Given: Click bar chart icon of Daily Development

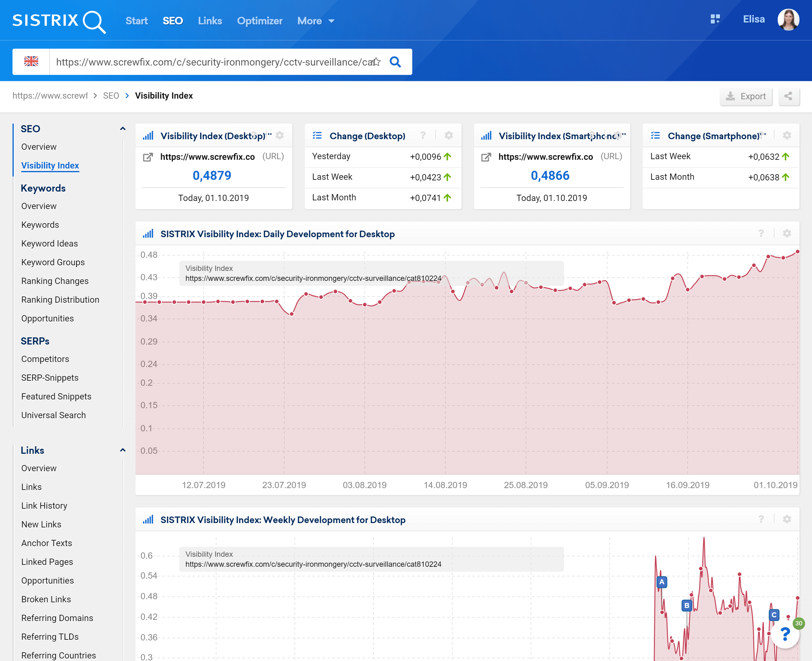Looking at the screenshot, I should [x=148, y=234].
